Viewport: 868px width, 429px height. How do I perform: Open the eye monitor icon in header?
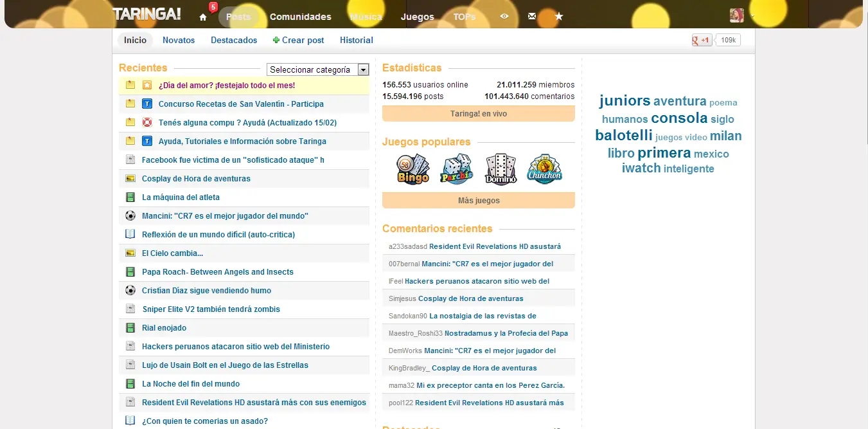(504, 17)
